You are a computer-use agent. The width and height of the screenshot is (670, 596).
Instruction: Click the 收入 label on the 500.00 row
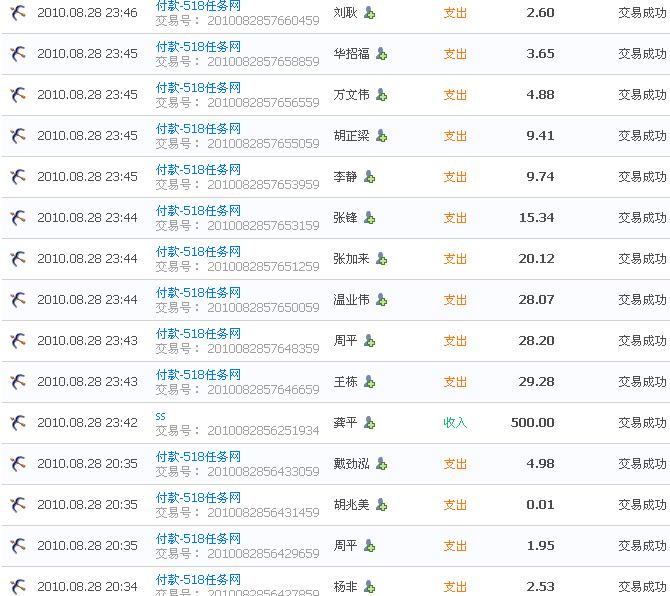(455, 423)
